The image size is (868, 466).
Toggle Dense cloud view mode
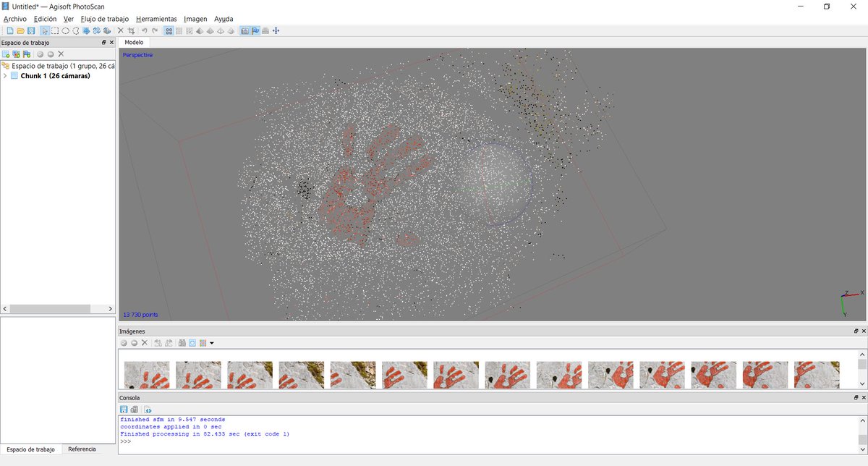pos(179,31)
